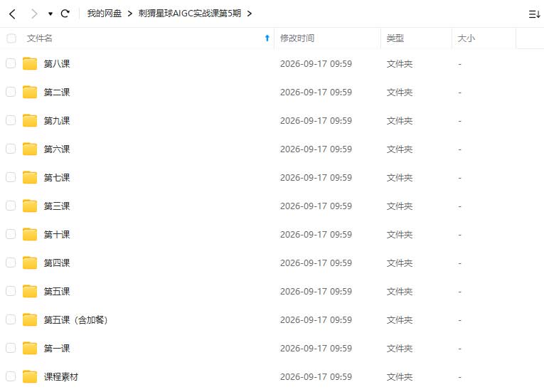Refresh the current folder listing

coord(65,14)
